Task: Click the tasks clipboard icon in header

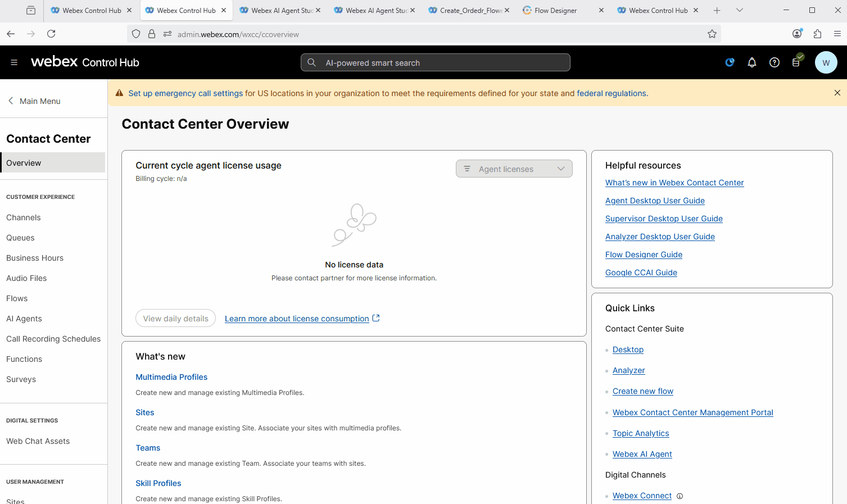Action: pos(796,62)
